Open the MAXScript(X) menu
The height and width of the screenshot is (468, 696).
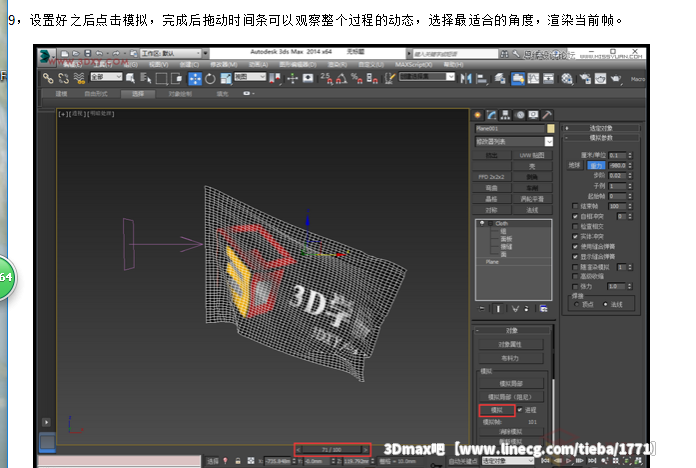[414, 65]
